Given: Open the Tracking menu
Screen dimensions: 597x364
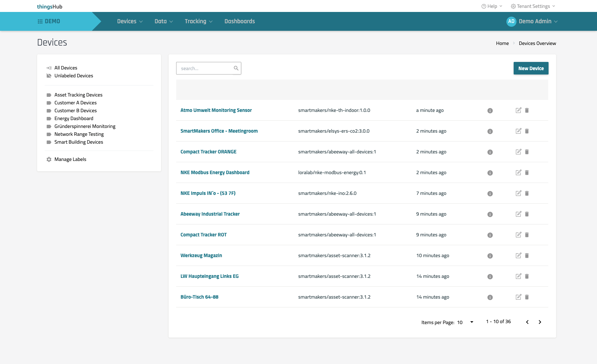Looking at the screenshot, I should pos(198,21).
